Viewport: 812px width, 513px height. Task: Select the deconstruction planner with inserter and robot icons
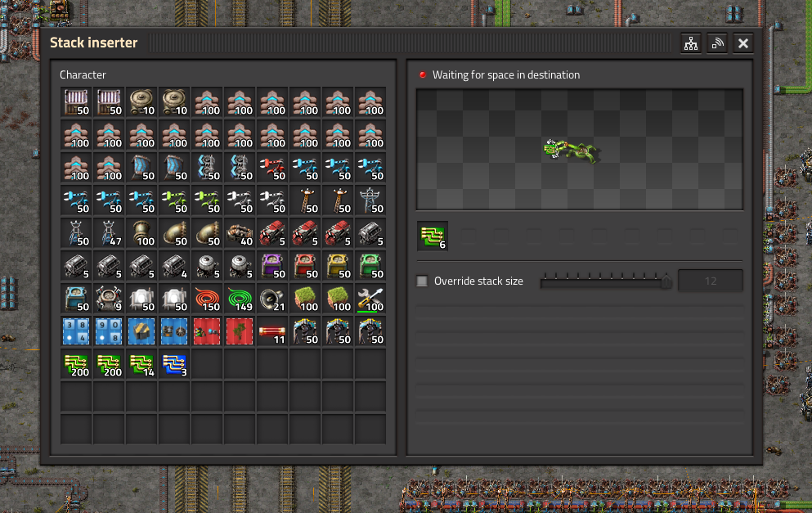coord(207,331)
